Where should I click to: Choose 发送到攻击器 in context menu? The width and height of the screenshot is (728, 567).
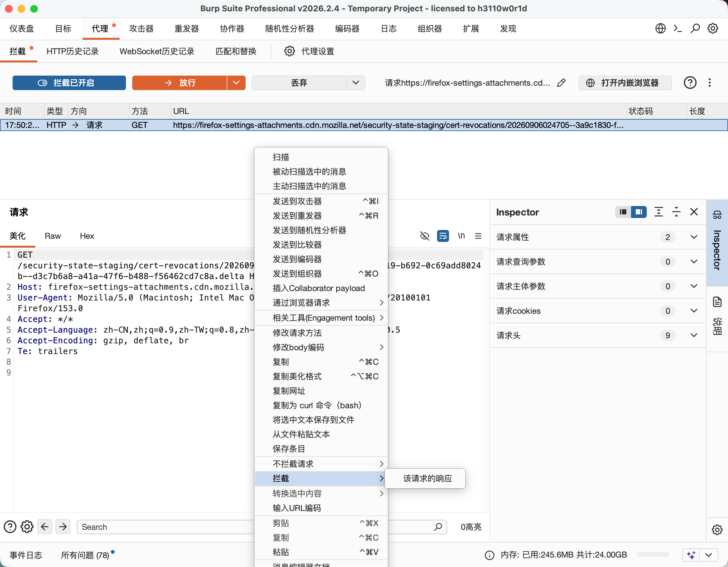(x=321, y=202)
